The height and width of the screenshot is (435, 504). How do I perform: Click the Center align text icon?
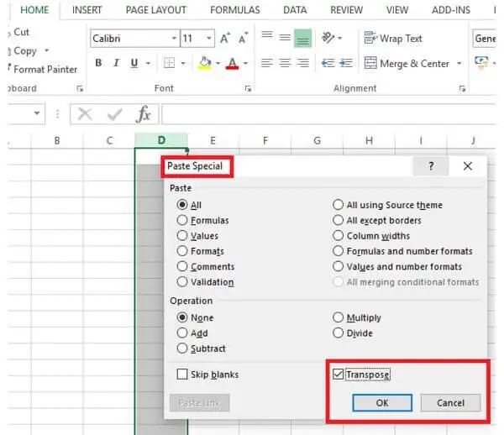pos(286,64)
